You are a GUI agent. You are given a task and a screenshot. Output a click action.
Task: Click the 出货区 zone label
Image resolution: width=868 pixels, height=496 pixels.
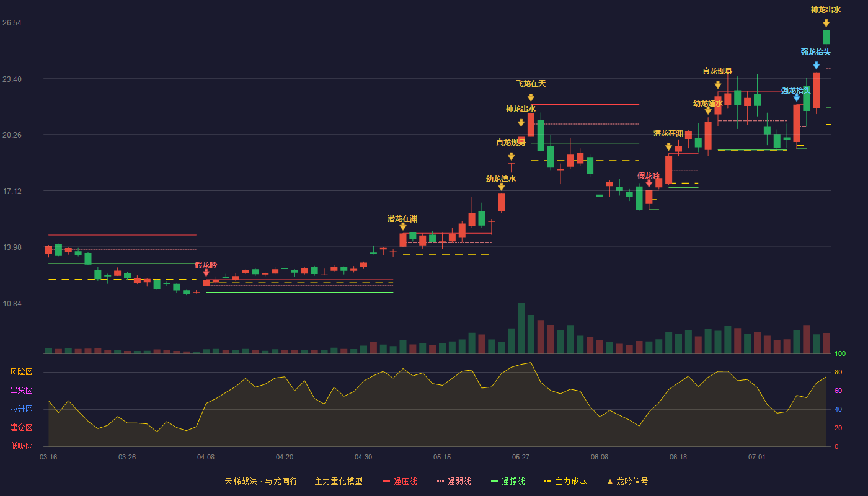[x=22, y=391]
